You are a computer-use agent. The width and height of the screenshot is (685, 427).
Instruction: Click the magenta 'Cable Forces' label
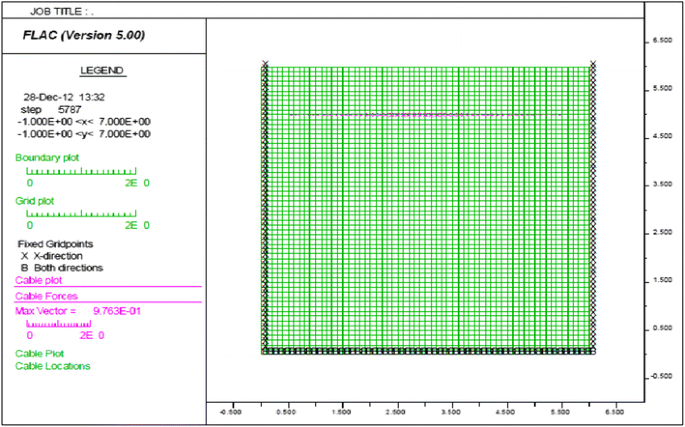46,296
